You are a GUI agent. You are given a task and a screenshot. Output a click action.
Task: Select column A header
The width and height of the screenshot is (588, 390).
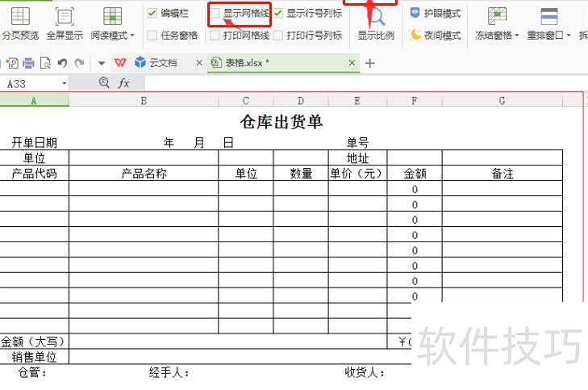34,101
